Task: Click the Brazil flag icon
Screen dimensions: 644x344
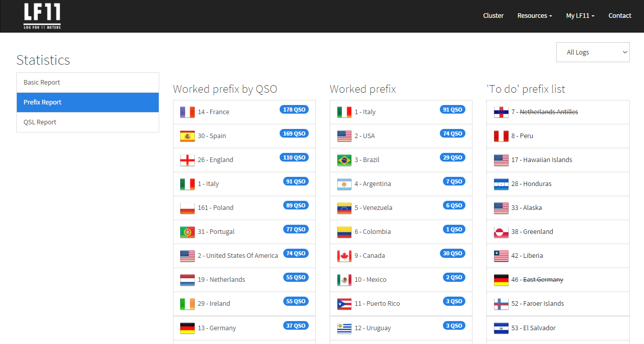Action: coord(344,160)
